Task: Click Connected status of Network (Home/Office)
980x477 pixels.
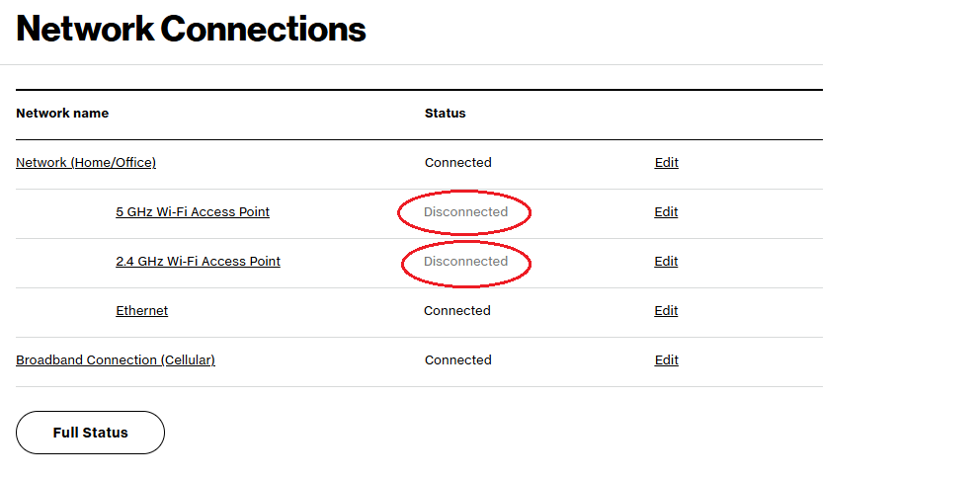Action: 457,163
